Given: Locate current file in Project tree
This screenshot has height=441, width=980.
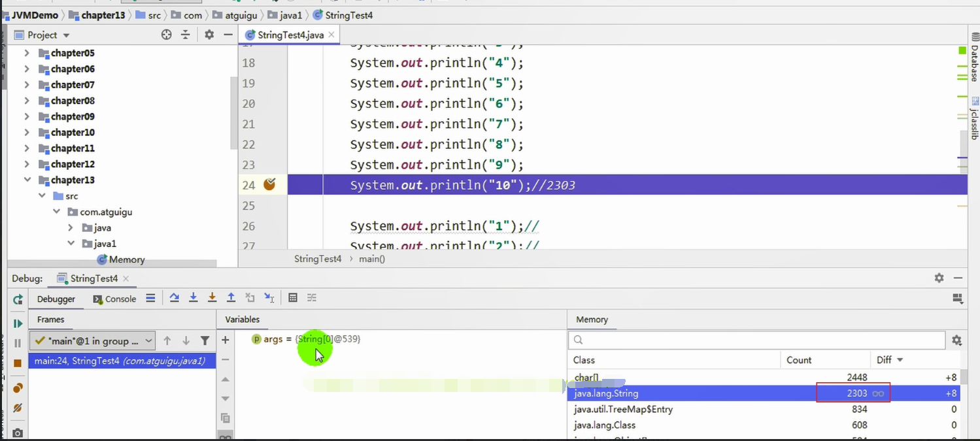Looking at the screenshot, I should (x=167, y=35).
